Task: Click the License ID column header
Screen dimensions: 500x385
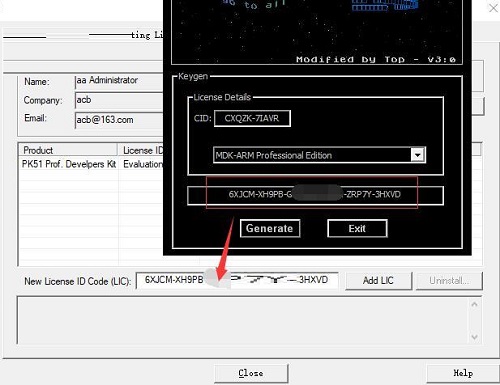Action: click(x=141, y=150)
